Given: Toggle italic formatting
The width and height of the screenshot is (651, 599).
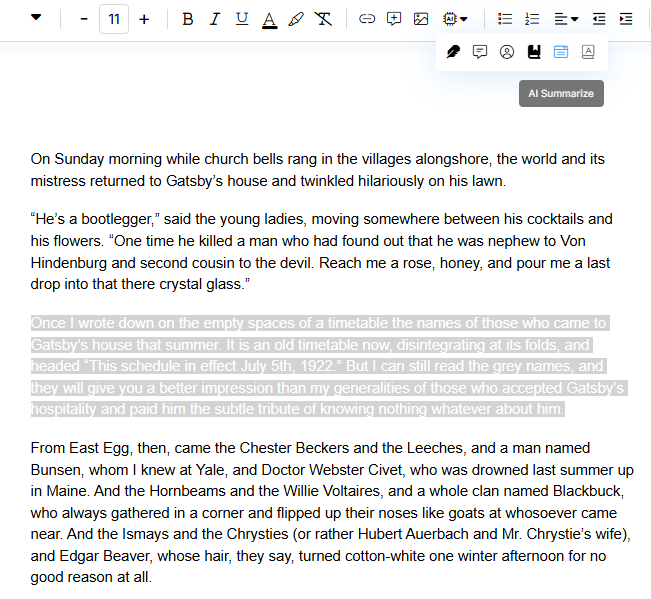Looking at the screenshot, I should point(214,19).
